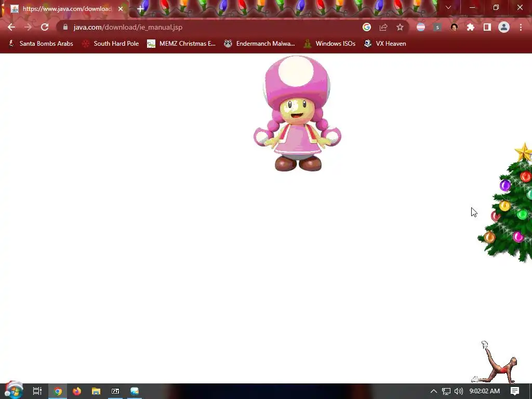Restore down the Chrome window
This screenshot has height=399, width=532.
point(496,7)
